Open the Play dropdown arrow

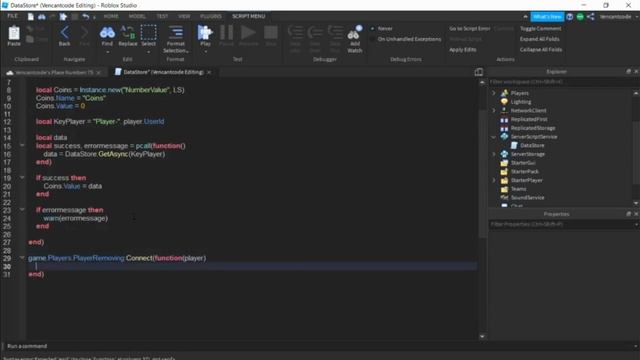205,52
